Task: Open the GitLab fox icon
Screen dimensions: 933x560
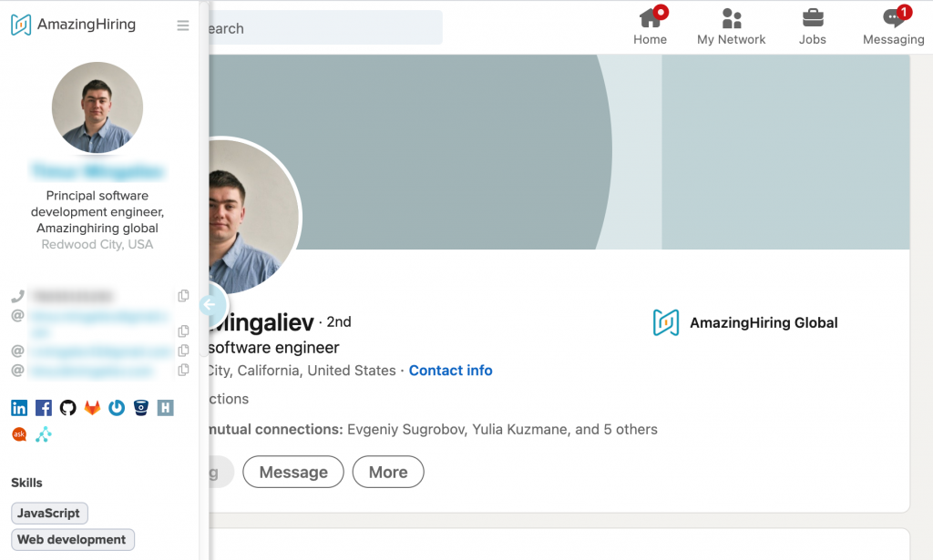Action: [92, 408]
